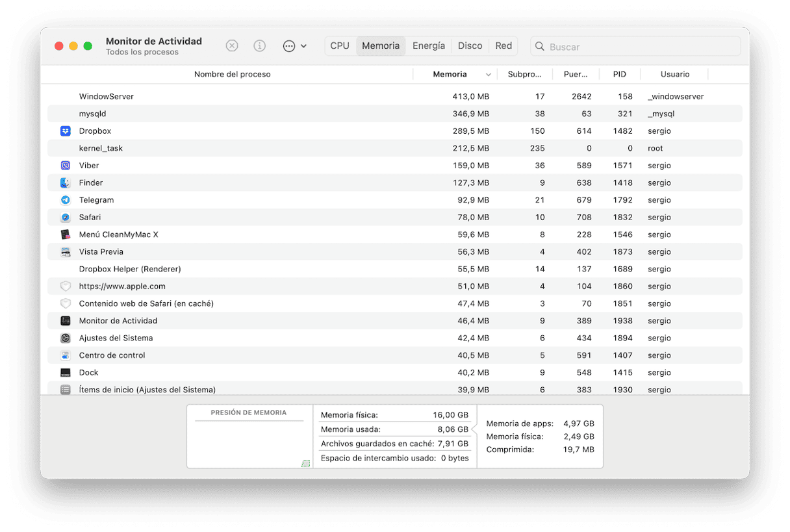This screenshot has height=532, width=790.
Task: Click the process info (i) toolbar icon
Action: point(260,46)
